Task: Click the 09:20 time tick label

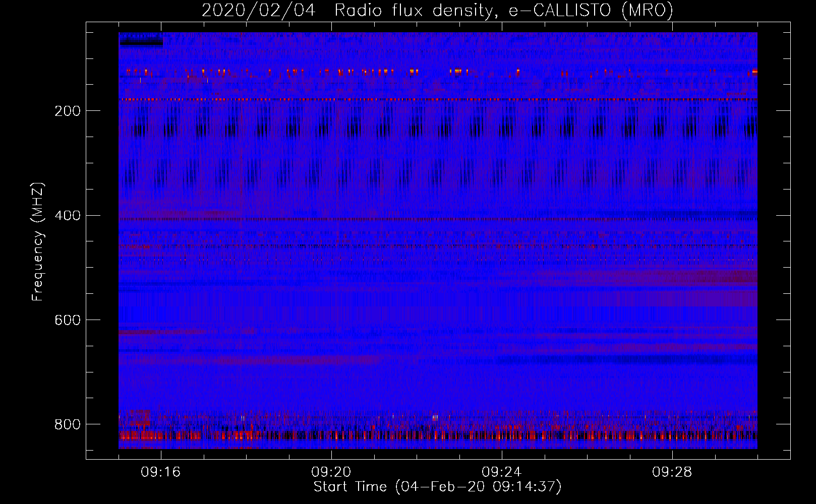Action: point(331,472)
